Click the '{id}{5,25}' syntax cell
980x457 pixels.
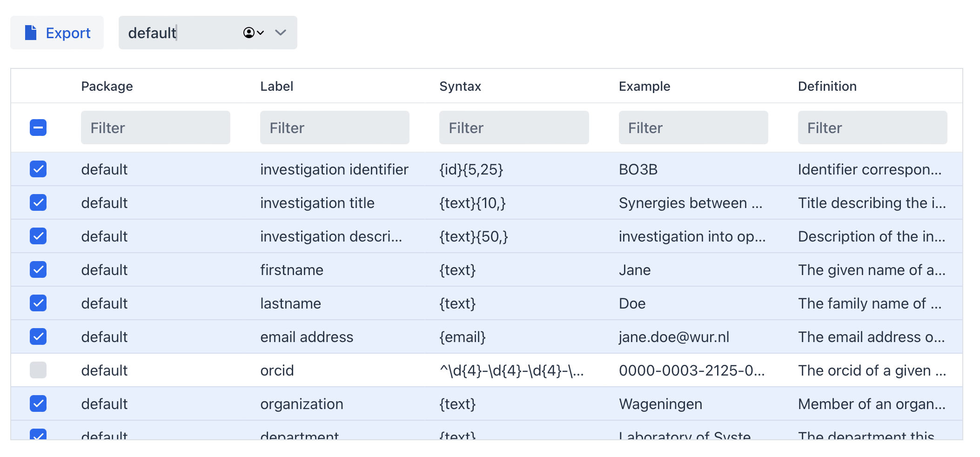(x=471, y=169)
